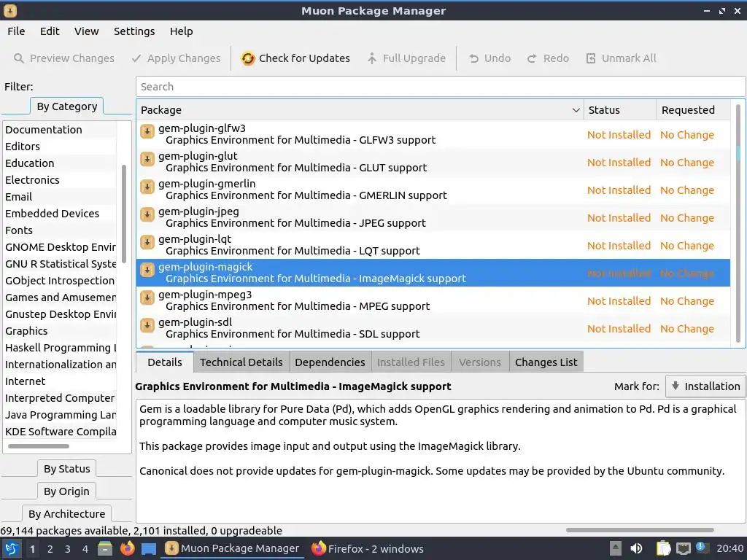Open the Settings menu
The image size is (747, 560).
pos(134,31)
